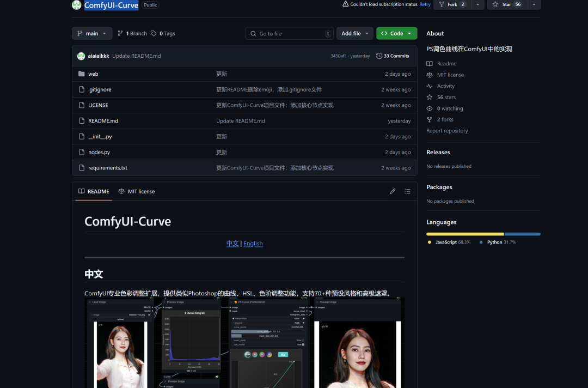Jump to the English section link
This screenshot has width=588, height=388.
253,244
